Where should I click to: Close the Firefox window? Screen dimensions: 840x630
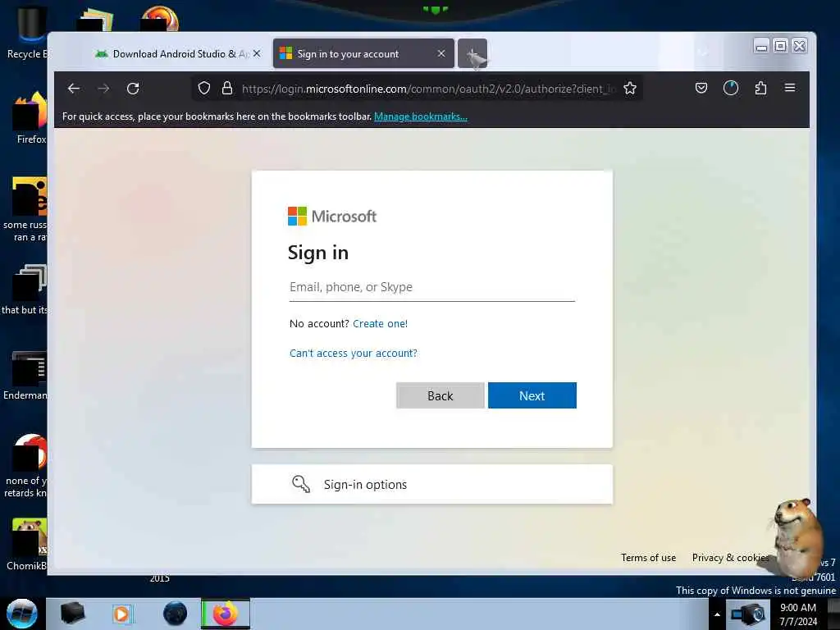799,46
